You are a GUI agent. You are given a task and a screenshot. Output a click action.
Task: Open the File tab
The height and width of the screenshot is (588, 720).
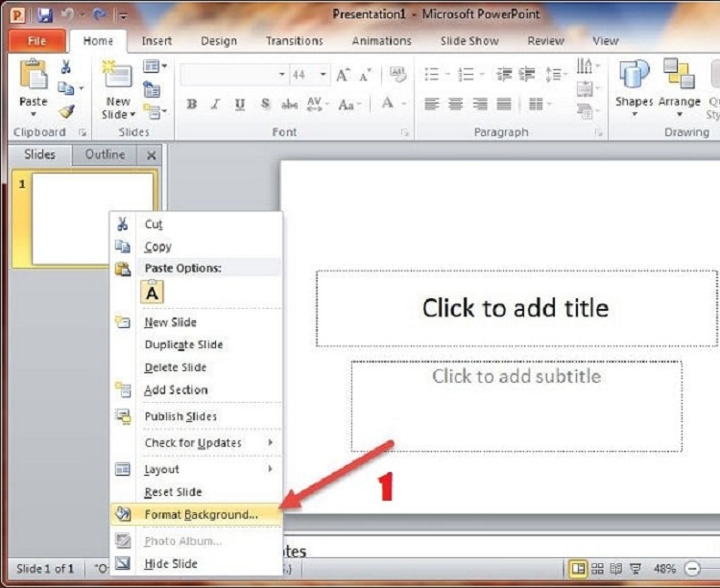pyautogui.click(x=36, y=41)
